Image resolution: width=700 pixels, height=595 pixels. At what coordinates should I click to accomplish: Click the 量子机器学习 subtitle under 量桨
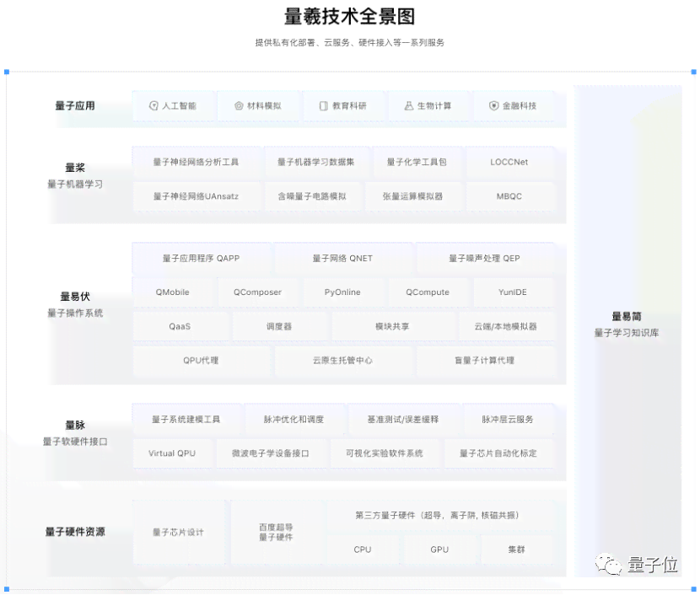tap(75, 185)
